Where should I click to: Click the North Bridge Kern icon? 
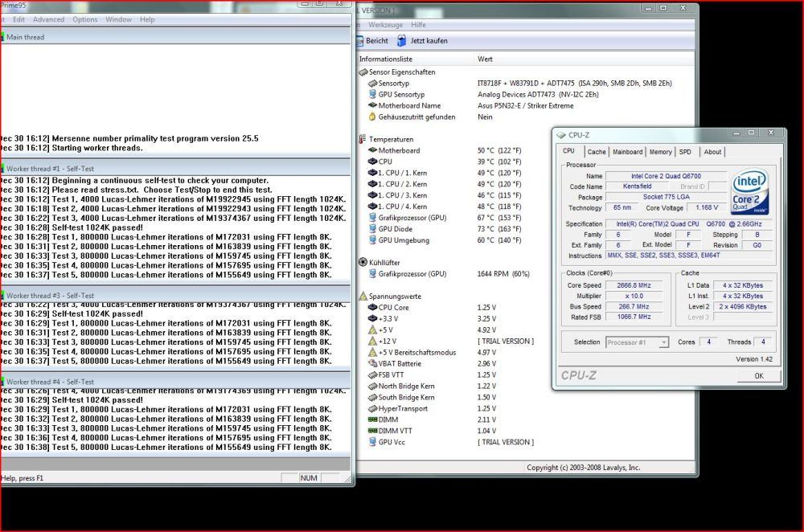click(373, 386)
